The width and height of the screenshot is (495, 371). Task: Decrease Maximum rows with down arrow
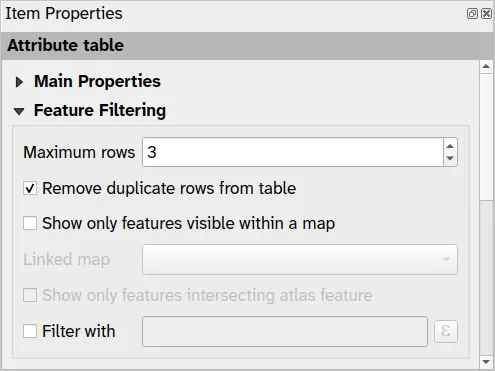click(450, 158)
